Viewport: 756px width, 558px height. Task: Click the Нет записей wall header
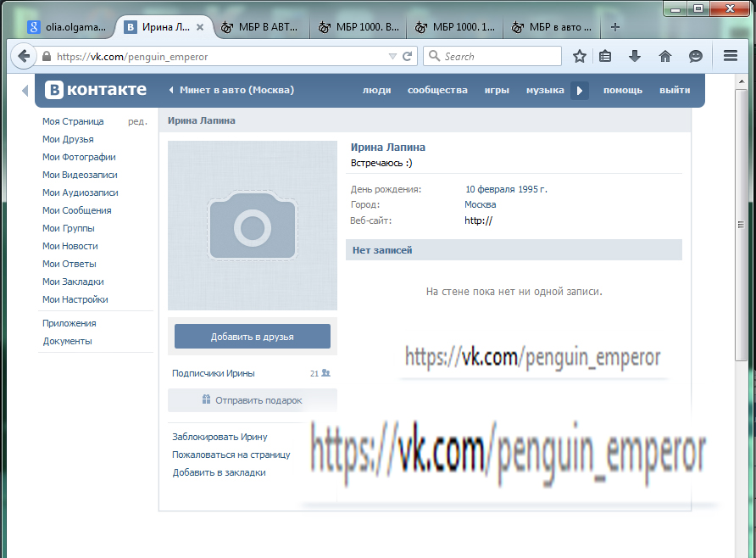(514, 250)
